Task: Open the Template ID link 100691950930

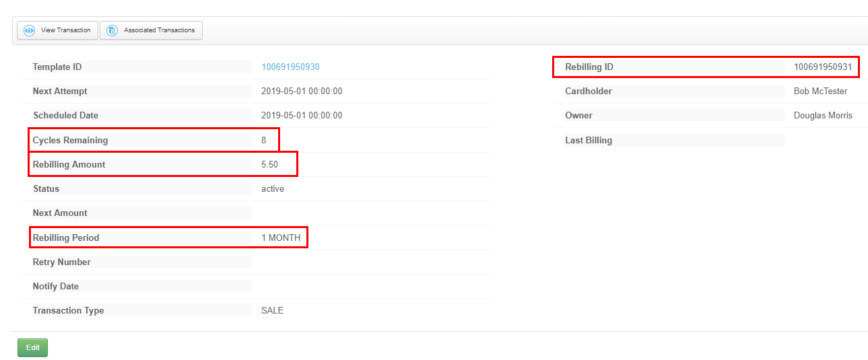Action: 290,67
